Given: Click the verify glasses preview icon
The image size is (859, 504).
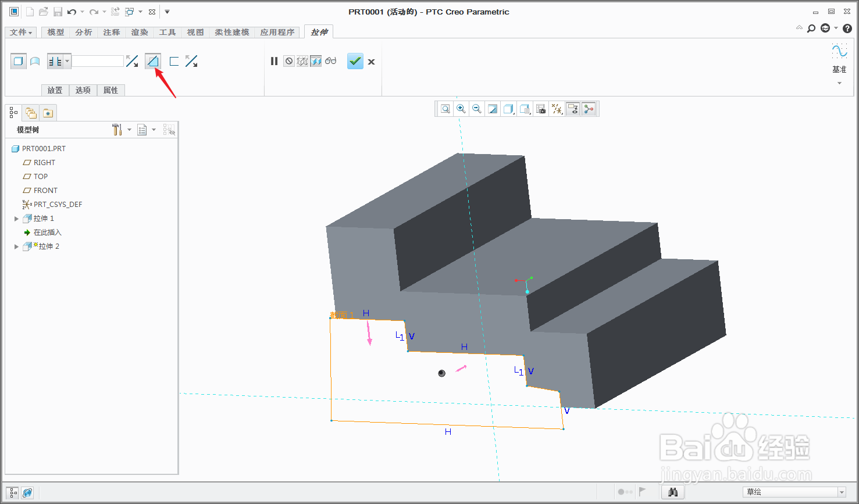Looking at the screenshot, I should click(331, 61).
